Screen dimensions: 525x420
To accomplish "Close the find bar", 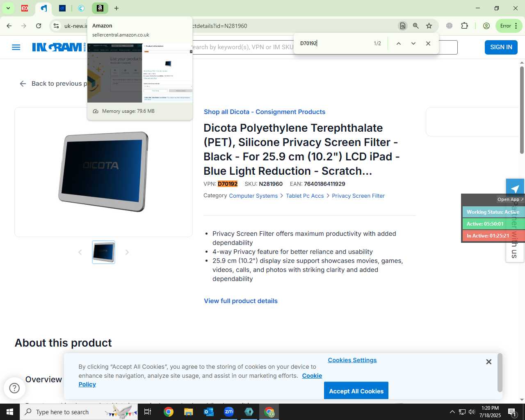I will (x=428, y=43).
